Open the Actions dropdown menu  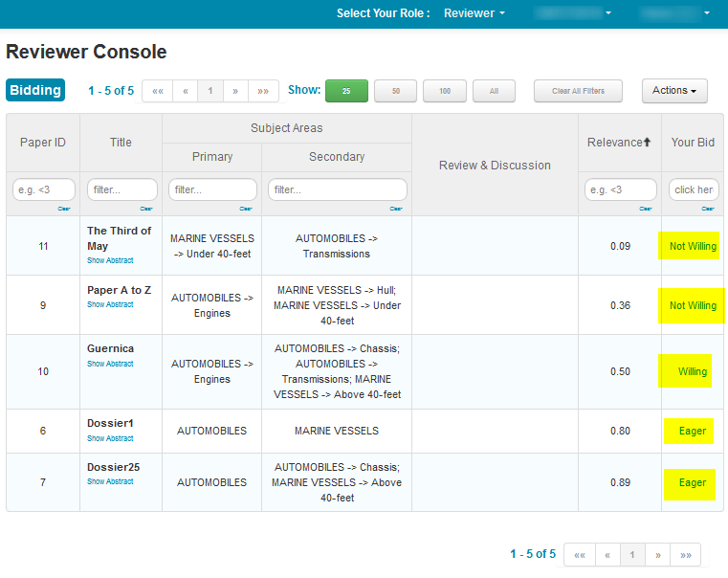tap(674, 91)
